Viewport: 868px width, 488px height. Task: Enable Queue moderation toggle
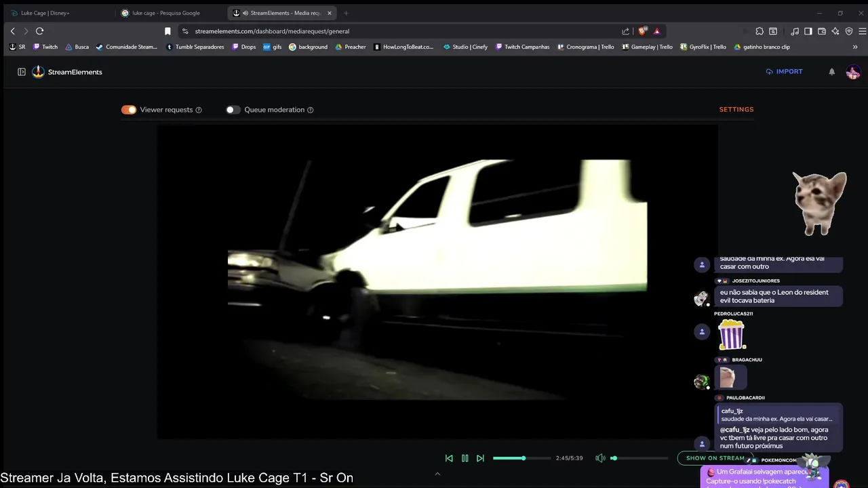pos(233,110)
